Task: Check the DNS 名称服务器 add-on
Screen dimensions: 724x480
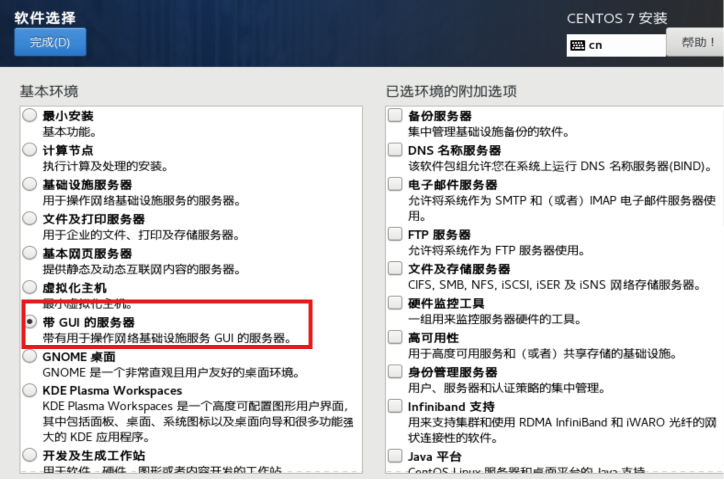Action: pos(395,150)
